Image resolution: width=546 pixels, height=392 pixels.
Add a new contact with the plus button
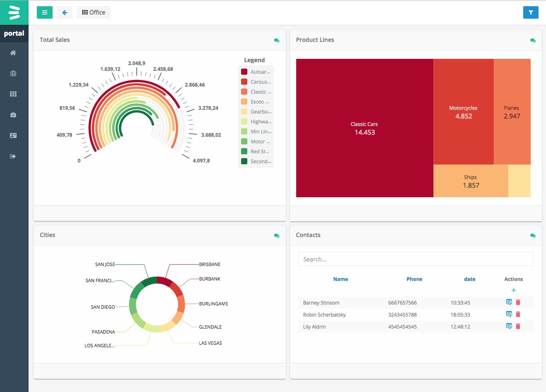(513, 290)
